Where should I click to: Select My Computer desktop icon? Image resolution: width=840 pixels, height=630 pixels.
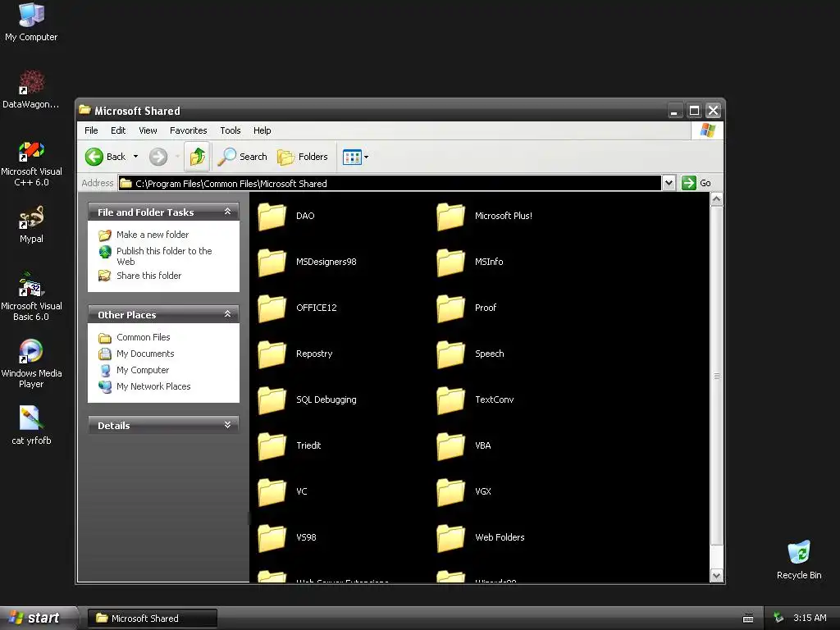coord(31,22)
